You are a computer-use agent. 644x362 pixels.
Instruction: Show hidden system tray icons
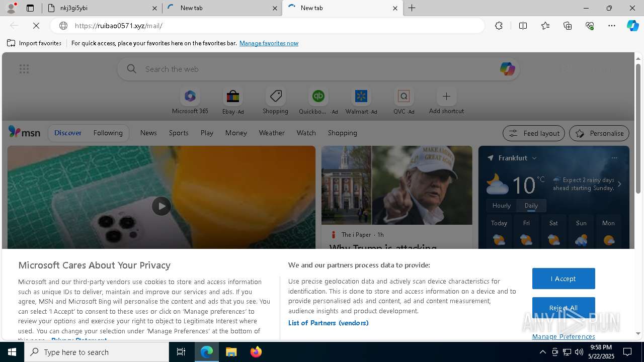(542, 352)
